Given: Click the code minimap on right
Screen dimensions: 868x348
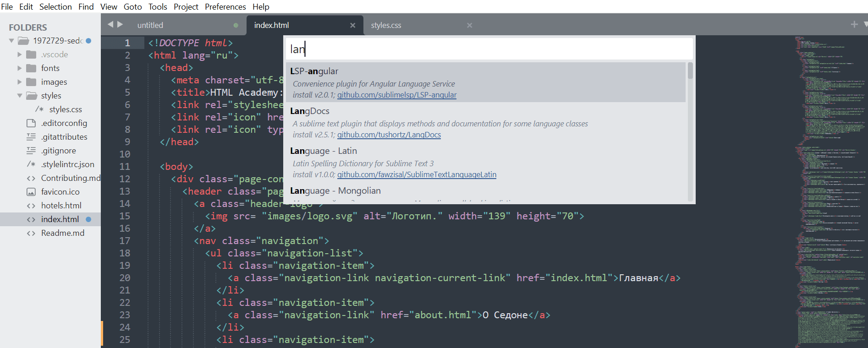Looking at the screenshot, I should click(x=831, y=191).
